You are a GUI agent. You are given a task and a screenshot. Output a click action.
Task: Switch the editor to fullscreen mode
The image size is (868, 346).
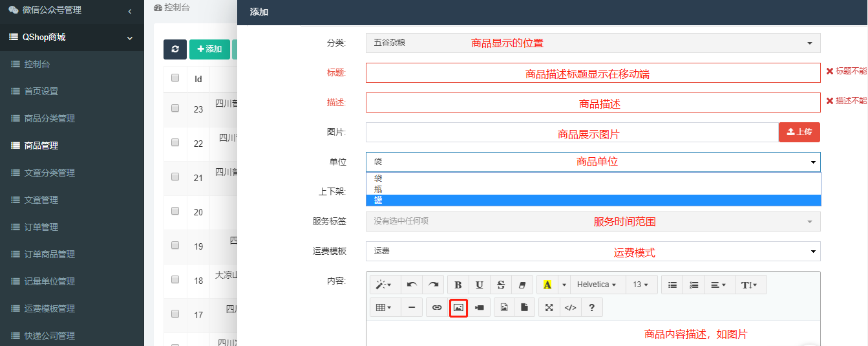(x=549, y=308)
